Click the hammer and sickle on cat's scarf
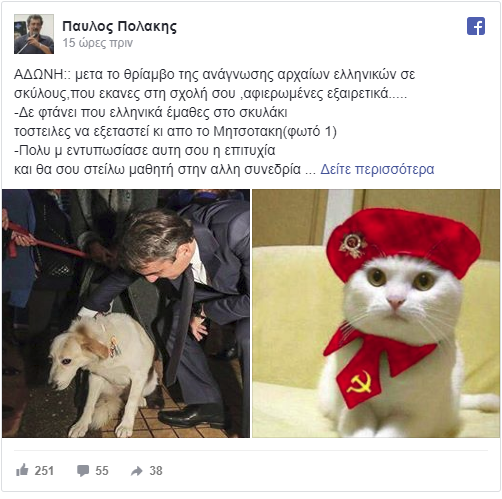502x499 pixels. [x=359, y=383]
